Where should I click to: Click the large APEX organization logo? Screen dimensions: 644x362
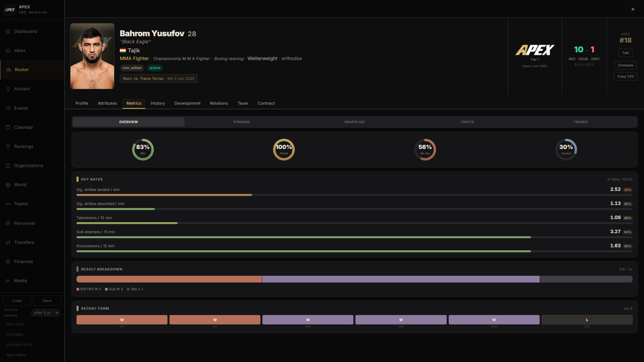click(535, 50)
